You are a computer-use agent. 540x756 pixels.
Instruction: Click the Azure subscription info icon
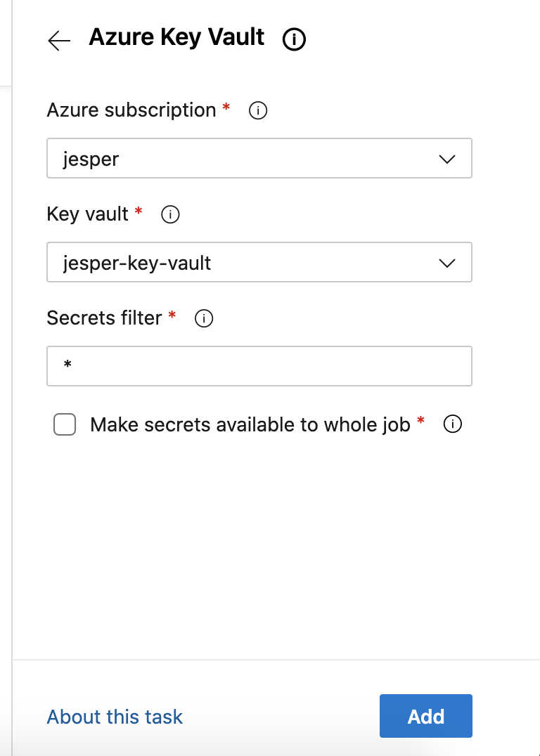(x=259, y=111)
